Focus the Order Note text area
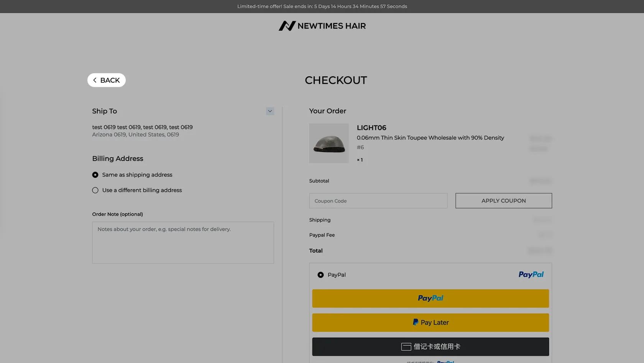 point(183,243)
